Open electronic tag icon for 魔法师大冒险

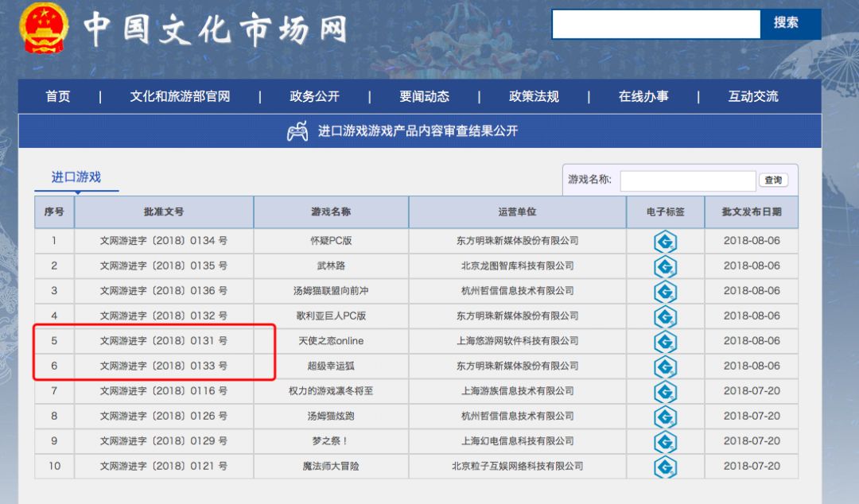(665, 467)
